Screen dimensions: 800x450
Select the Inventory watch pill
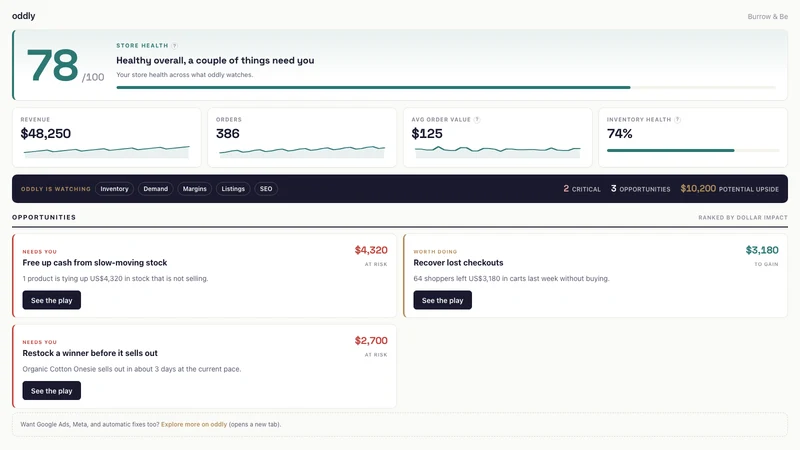click(114, 189)
